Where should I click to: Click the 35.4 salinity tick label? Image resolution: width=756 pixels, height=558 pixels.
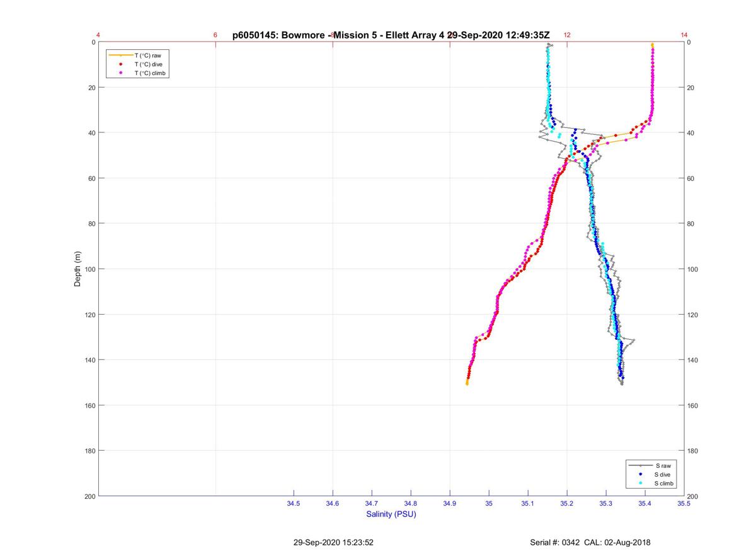click(645, 503)
